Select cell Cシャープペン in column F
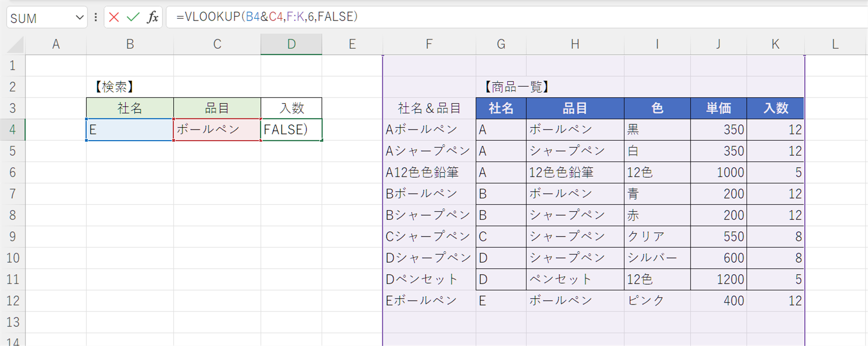Screen dimensions: 868x346 (x=429, y=237)
